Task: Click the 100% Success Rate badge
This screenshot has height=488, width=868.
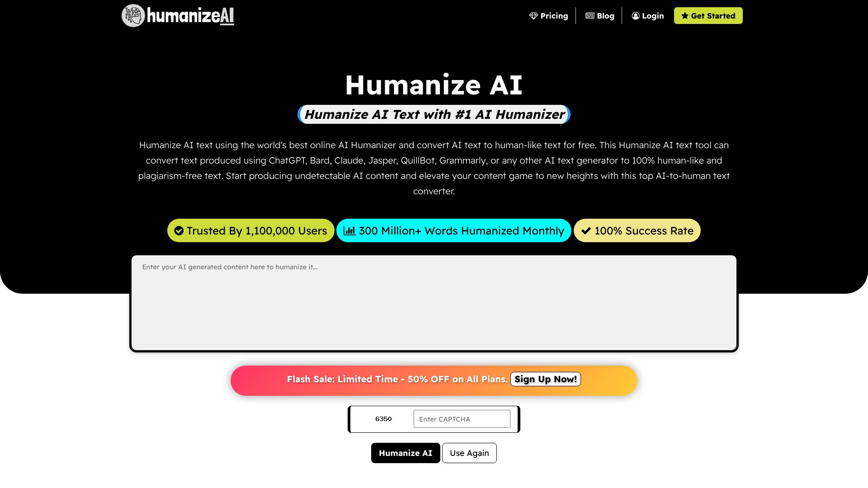Action: [636, 230]
